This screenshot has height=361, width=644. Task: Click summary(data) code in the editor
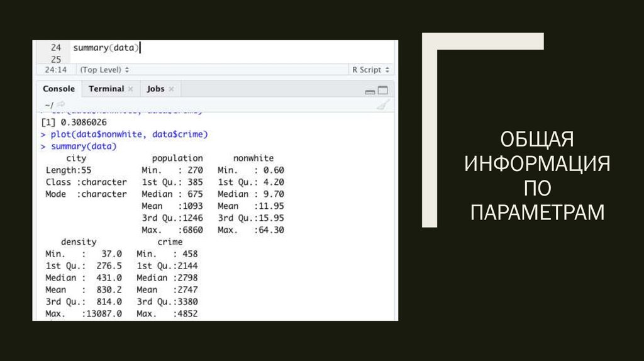pos(106,48)
